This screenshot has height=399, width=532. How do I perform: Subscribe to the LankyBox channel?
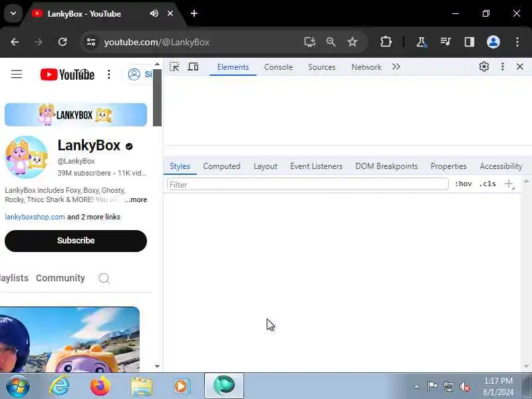[76, 241]
